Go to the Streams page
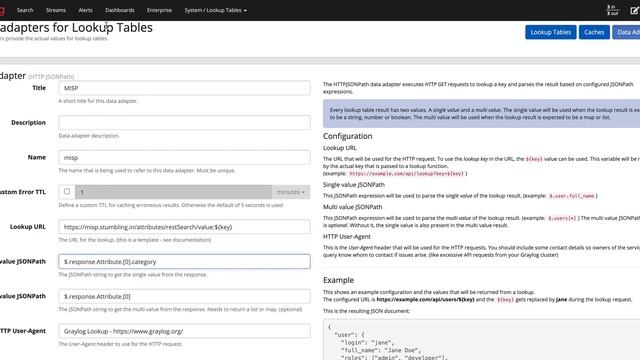 coord(56,10)
